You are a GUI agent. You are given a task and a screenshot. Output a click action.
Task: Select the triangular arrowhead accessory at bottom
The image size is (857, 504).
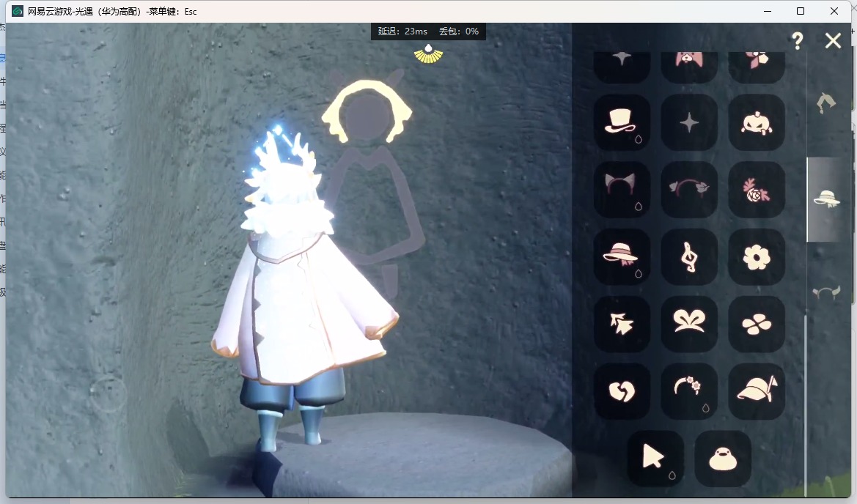coord(655,458)
